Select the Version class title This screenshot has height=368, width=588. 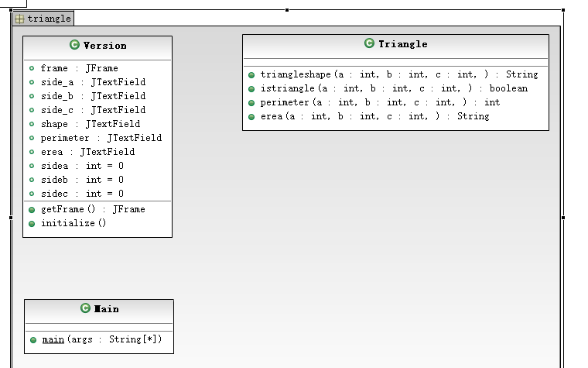point(105,46)
